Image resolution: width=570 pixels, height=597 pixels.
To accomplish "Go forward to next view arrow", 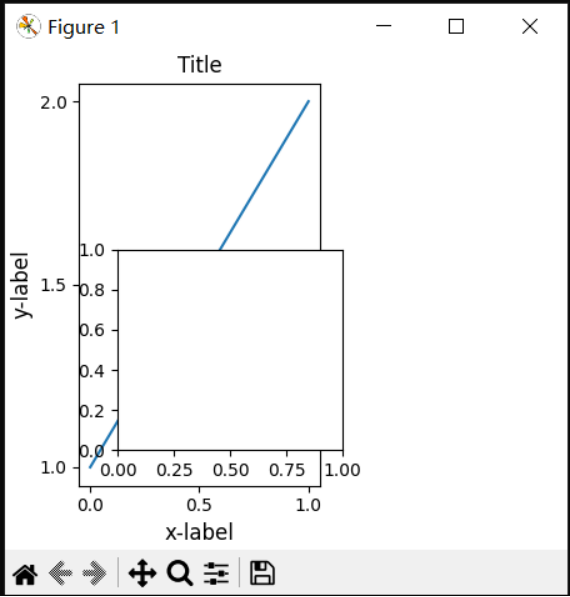I will (x=94, y=573).
